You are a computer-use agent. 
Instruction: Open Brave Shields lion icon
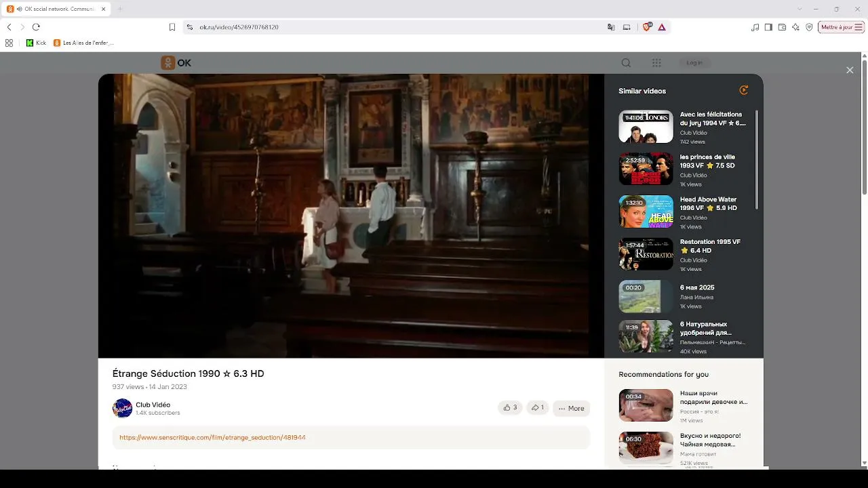[x=646, y=26]
